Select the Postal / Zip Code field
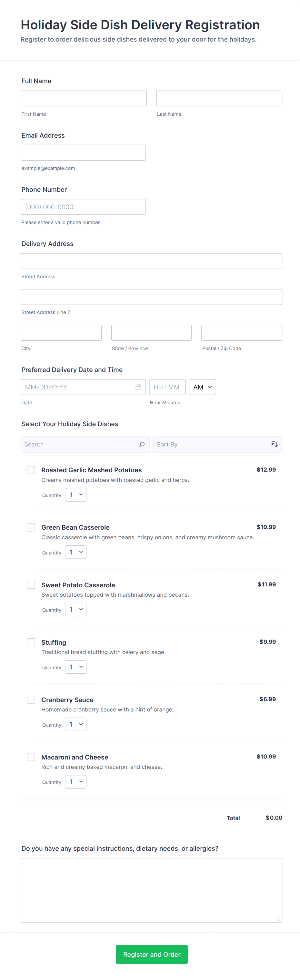 [241, 333]
